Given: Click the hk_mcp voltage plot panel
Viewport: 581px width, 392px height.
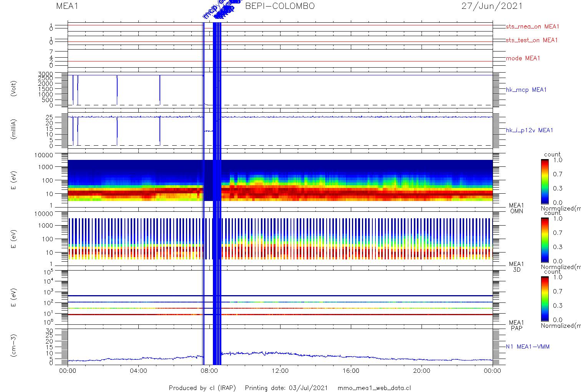Looking at the screenshot, I should [280, 90].
